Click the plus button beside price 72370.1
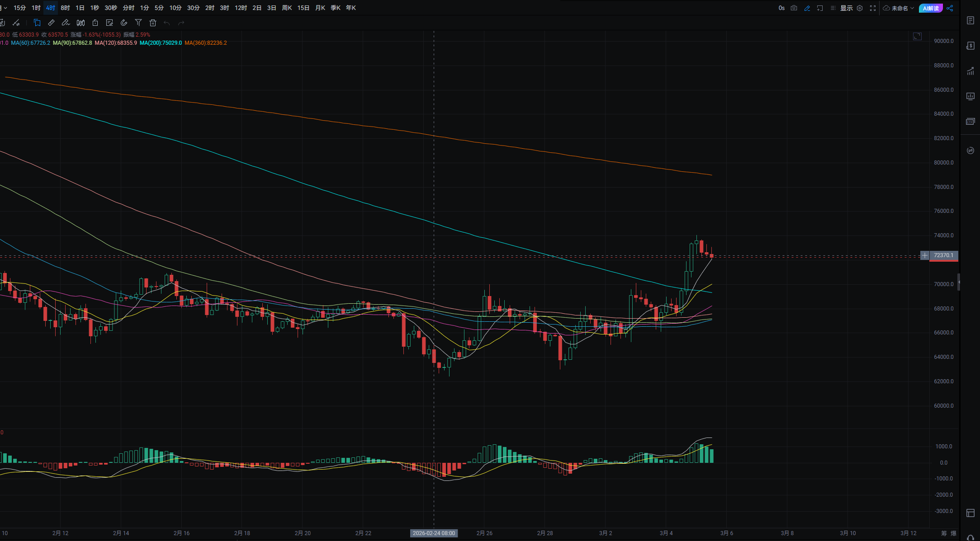Screen dimensions: 980x541 [925, 255]
